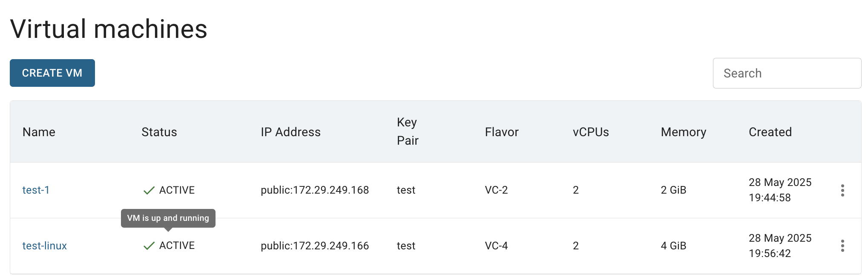Sort by the Created column header
The width and height of the screenshot is (868, 280).
click(770, 132)
